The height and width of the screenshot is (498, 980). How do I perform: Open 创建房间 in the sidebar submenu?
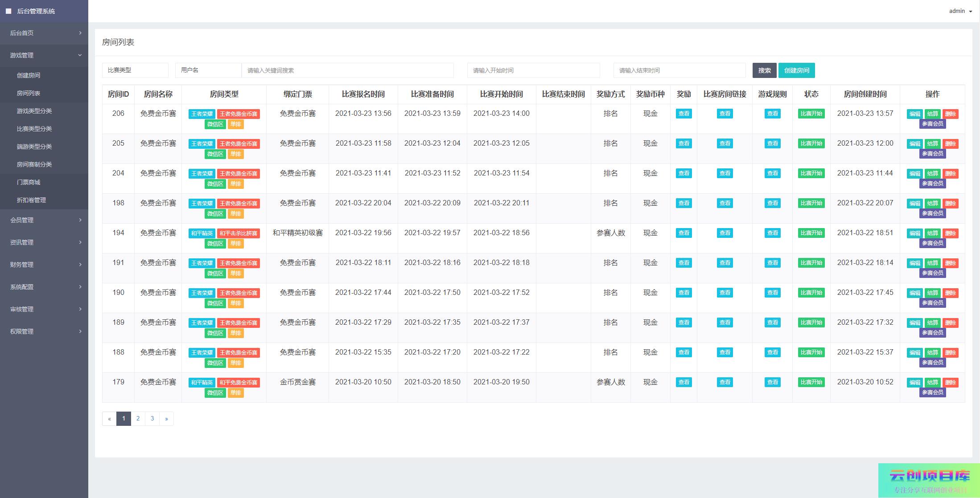(29, 75)
